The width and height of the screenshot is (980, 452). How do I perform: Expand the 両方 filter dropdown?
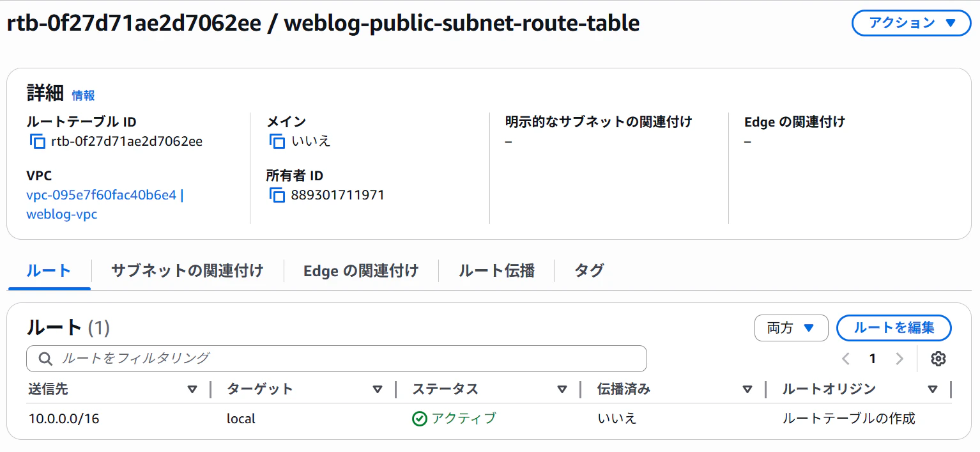(x=791, y=328)
